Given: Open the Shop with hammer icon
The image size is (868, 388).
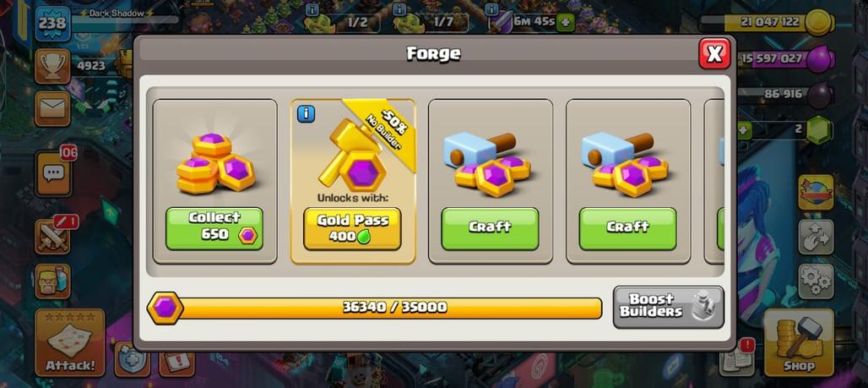Looking at the screenshot, I should click(x=799, y=342).
